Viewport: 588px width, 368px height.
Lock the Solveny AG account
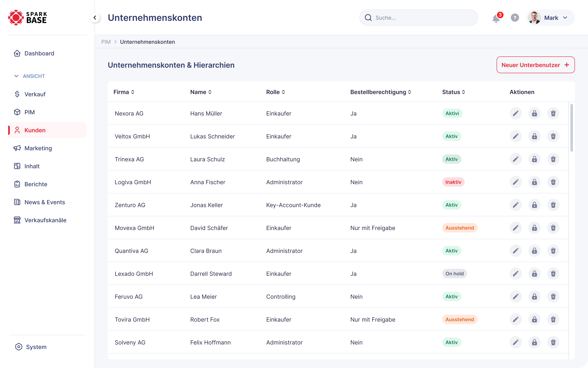click(534, 342)
